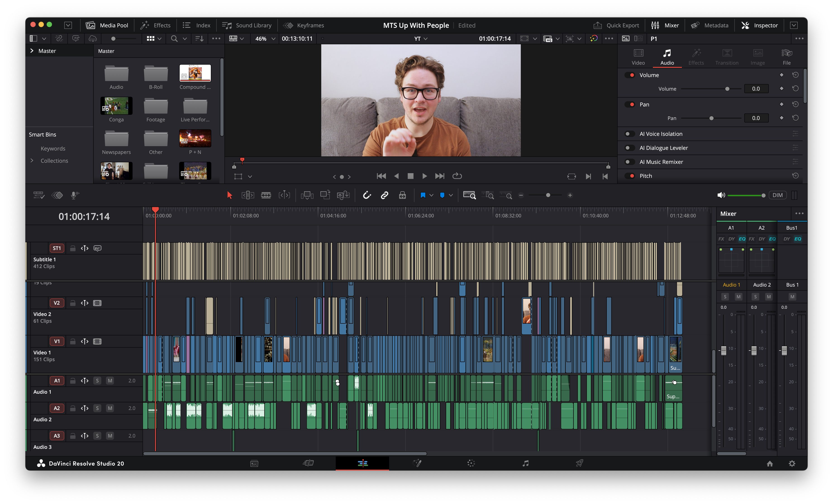The width and height of the screenshot is (833, 504).
Task: Expand the Collections smart bin
Action: (32, 161)
